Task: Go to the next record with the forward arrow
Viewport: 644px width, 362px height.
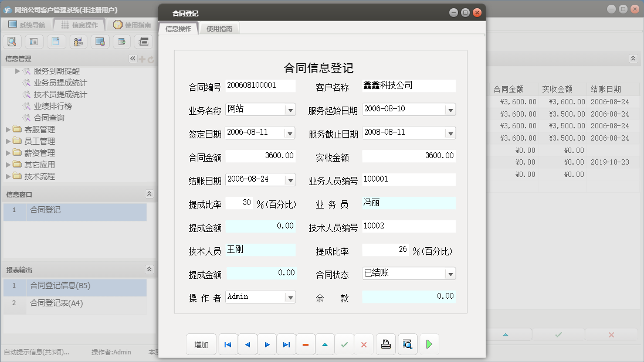Action: click(267, 344)
